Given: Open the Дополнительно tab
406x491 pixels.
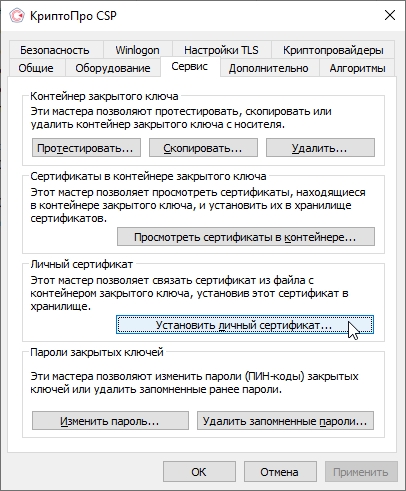Looking at the screenshot, I should pyautogui.click(x=269, y=68).
